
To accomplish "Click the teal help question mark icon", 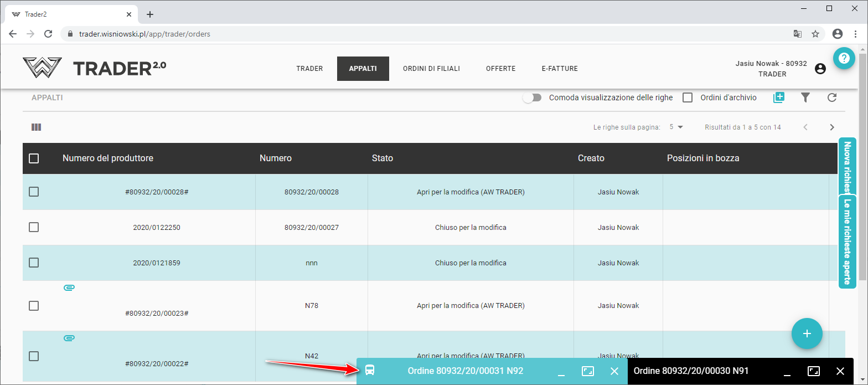I will (844, 58).
